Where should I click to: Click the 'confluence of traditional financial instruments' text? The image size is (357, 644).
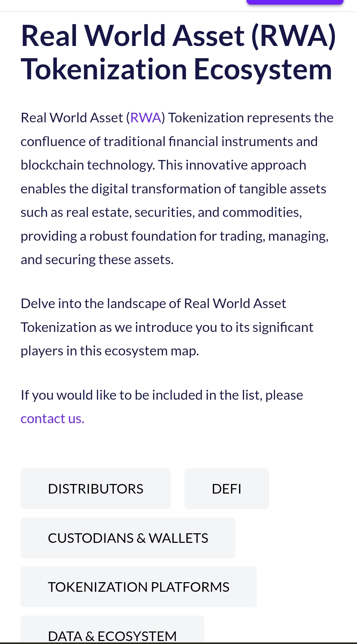click(x=169, y=142)
